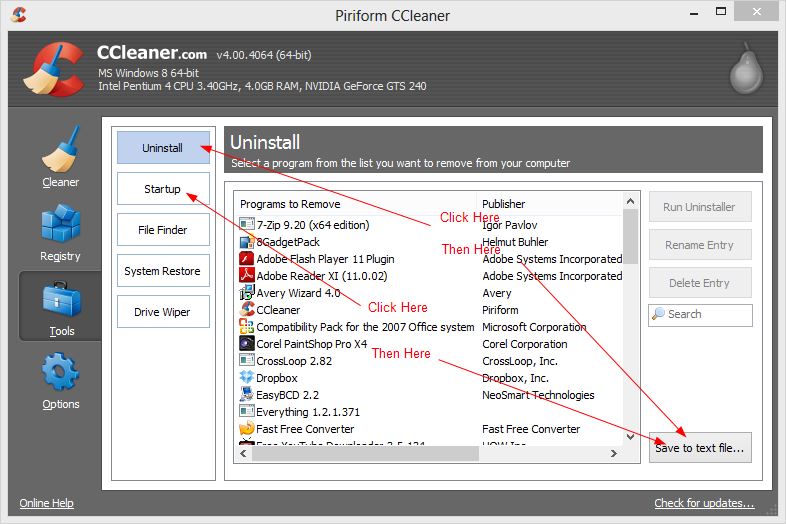Select the CCleaner entry row
Viewport: 786px width, 524px height.
point(431,310)
